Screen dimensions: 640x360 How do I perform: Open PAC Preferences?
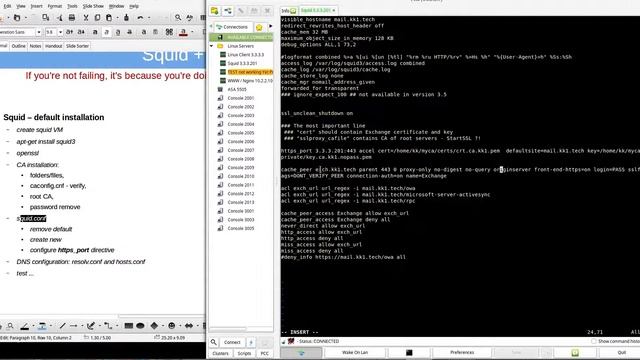point(462,352)
